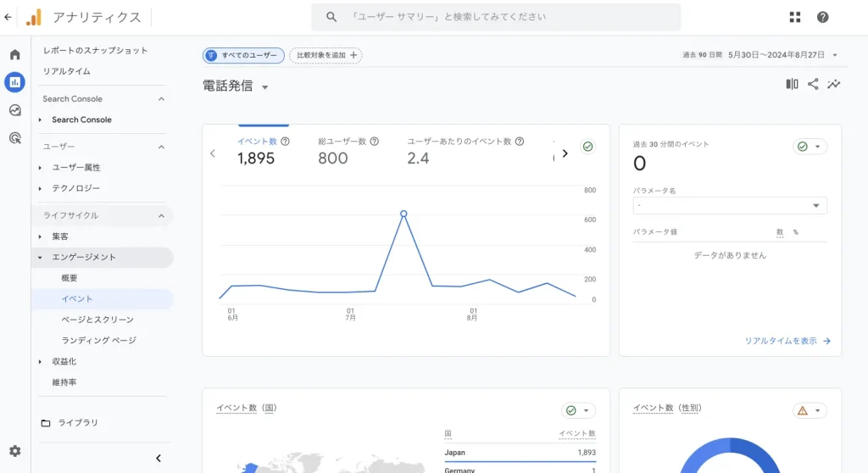Open the date range dropdown
This screenshot has height=473, width=868.
pyautogui.click(x=835, y=55)
